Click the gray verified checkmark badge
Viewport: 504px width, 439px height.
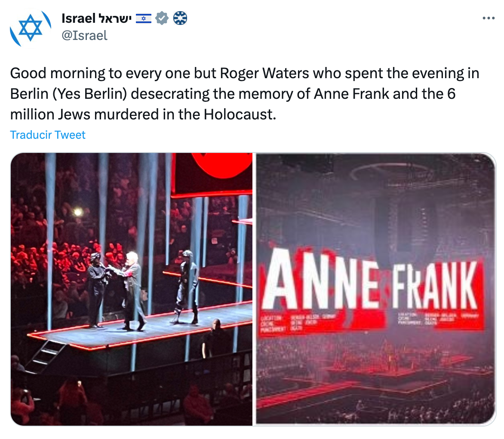[162, 18]
